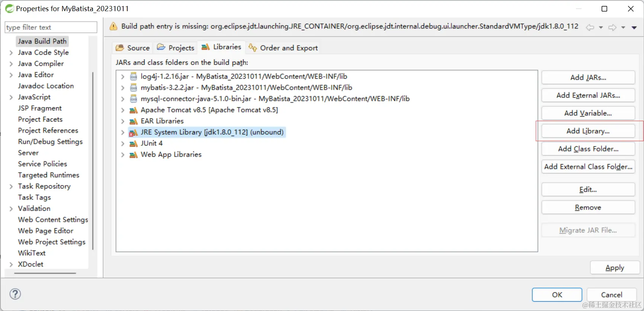Click the Add JARs... button
The image size is (644, 311).
(x=588, y=77)
